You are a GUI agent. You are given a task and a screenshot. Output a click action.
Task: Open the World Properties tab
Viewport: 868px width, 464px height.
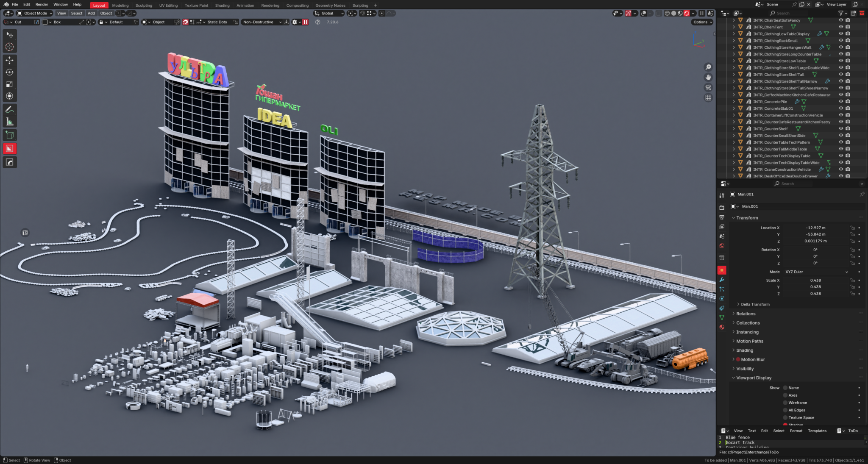(723, 246)
